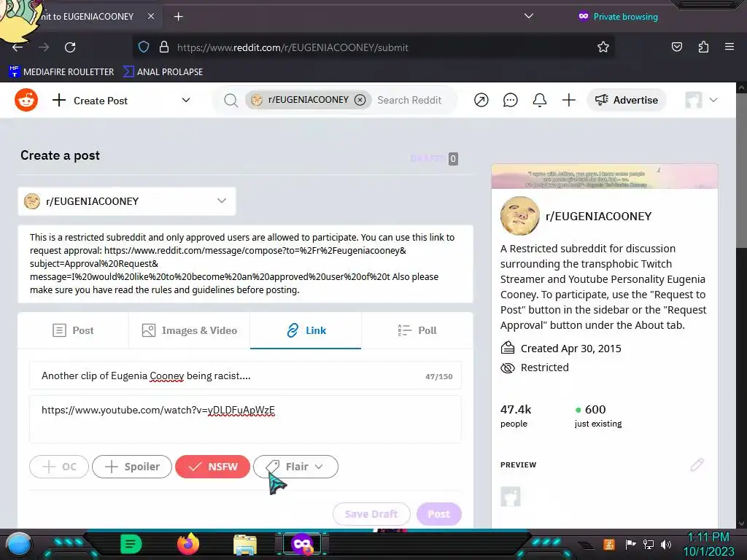The height and width of the screenshot is (560, 747).
Task: Click the volume speaker tray icon
Action: 666,544
